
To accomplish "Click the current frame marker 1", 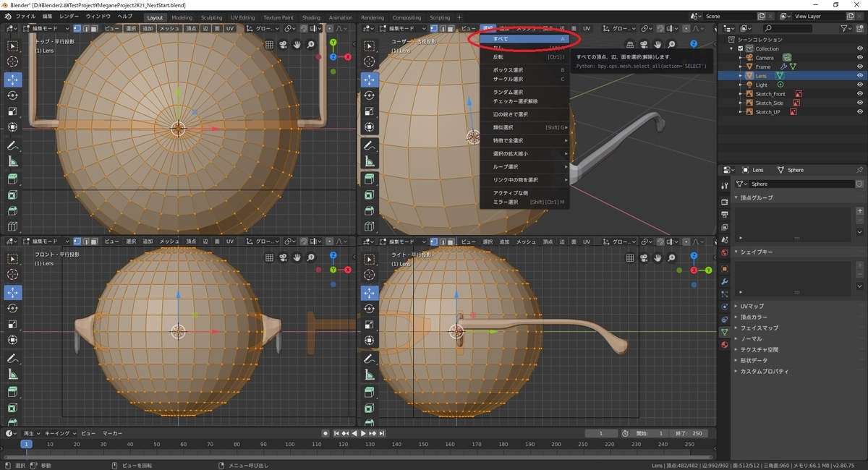I will (x=26, y=444).
